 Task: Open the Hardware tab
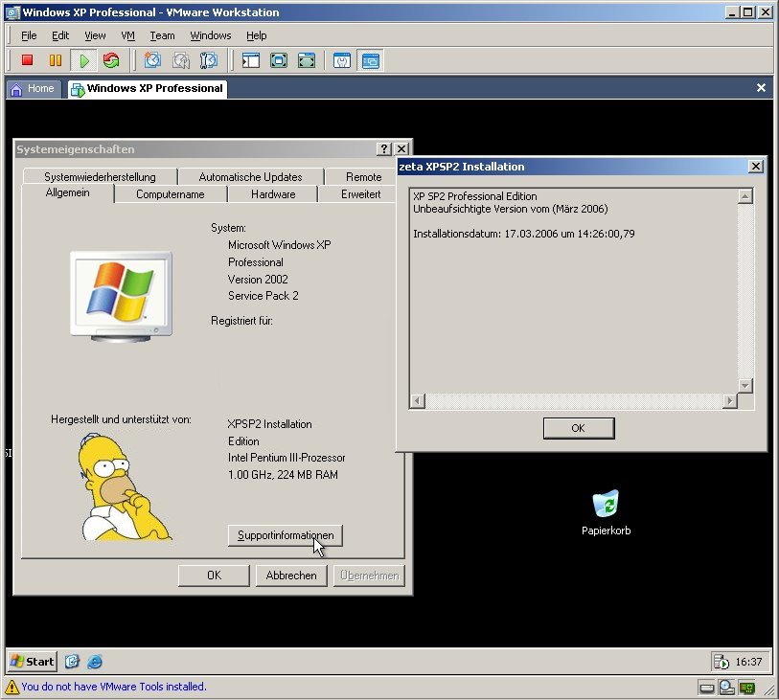pyautogui.click(x=273, y=194)
